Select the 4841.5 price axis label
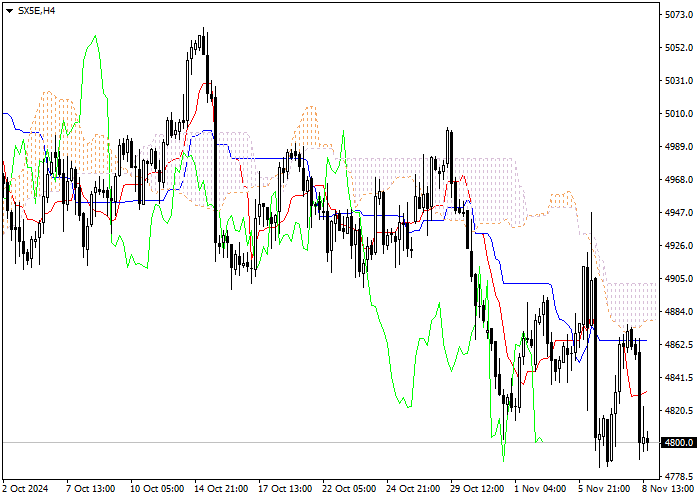The image size is (700, 500). pyautogui.click(x=679, y=378)
